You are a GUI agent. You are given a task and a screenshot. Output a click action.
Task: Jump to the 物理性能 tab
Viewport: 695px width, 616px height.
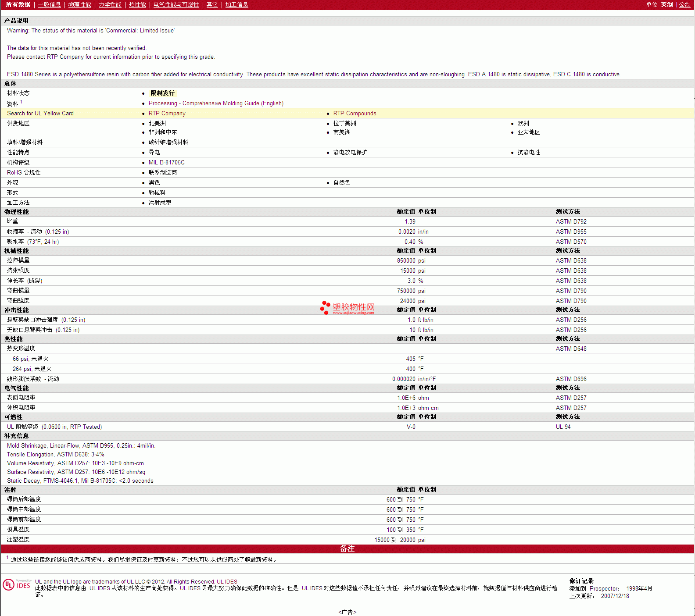point(79,5)
